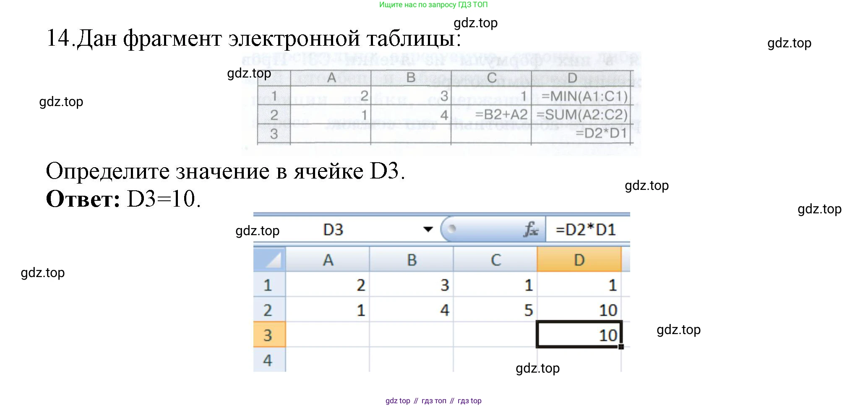Click the answer text D3=10
This screenshot has width=868, height=407.
pyautogui.click(x=164, y=199)
